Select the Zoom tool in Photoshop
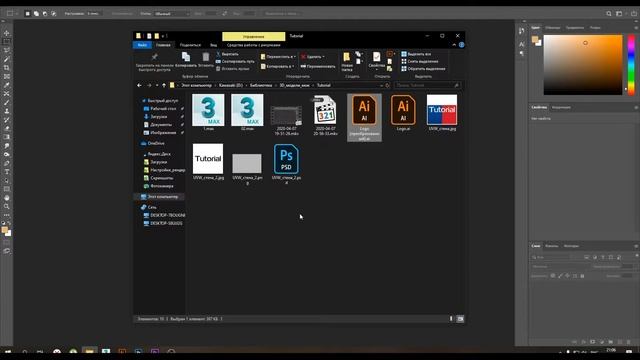The image size is (640, 360). 7,207
